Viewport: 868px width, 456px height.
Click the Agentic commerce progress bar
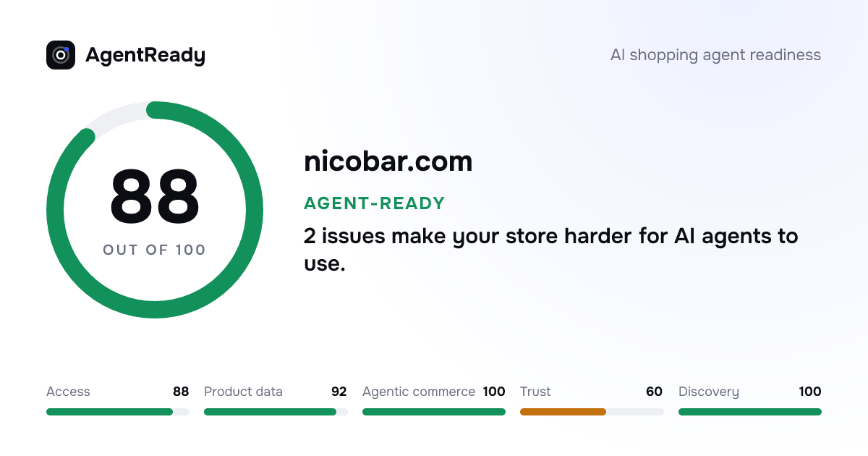[434, 412]
